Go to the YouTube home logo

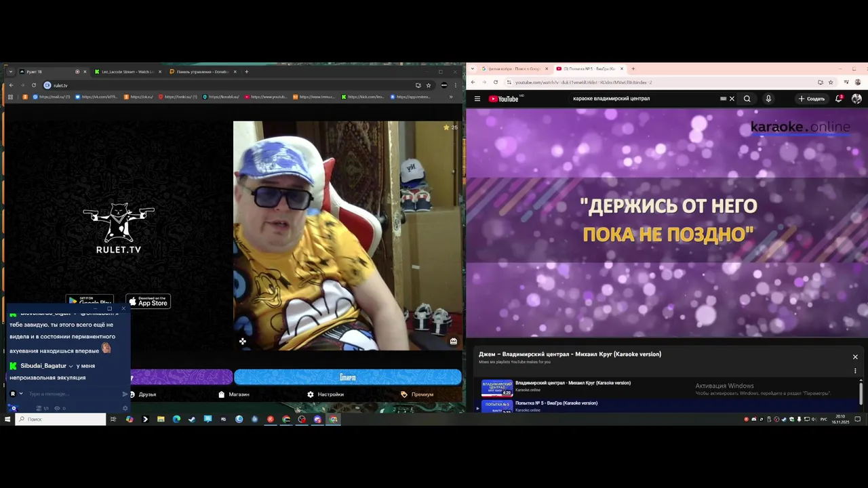(504, 99)
